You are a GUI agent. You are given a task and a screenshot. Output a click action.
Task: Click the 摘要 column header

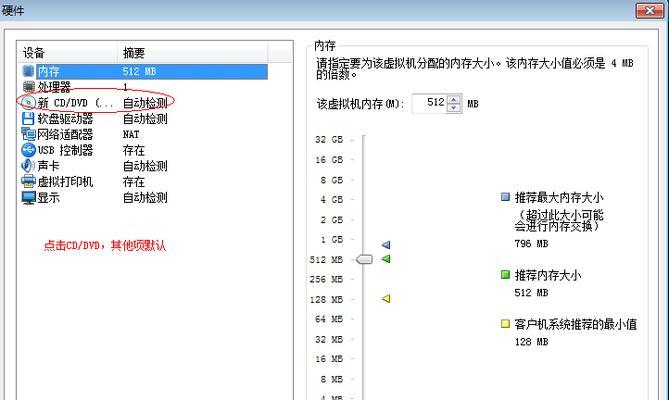[x=192, y=52]
